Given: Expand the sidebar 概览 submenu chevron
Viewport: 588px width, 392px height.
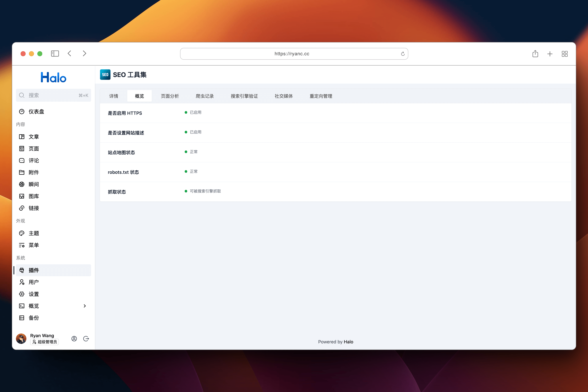Looking at the screenshot, I should click(85, 306).
